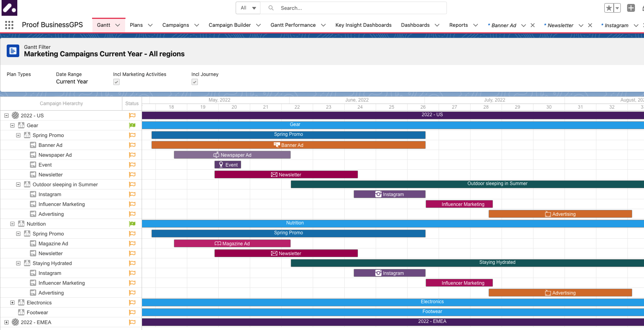Screen dimensions: 644x330
Task: Click the 2022 - EMEA plan icon
Action: [x=15, y=322]
